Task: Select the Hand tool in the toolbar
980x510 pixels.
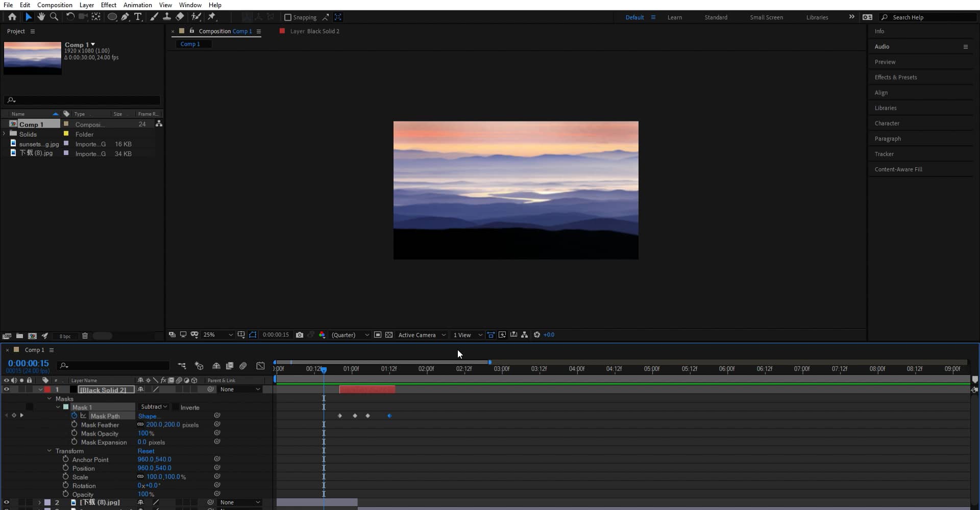Action: pos(41,17)
